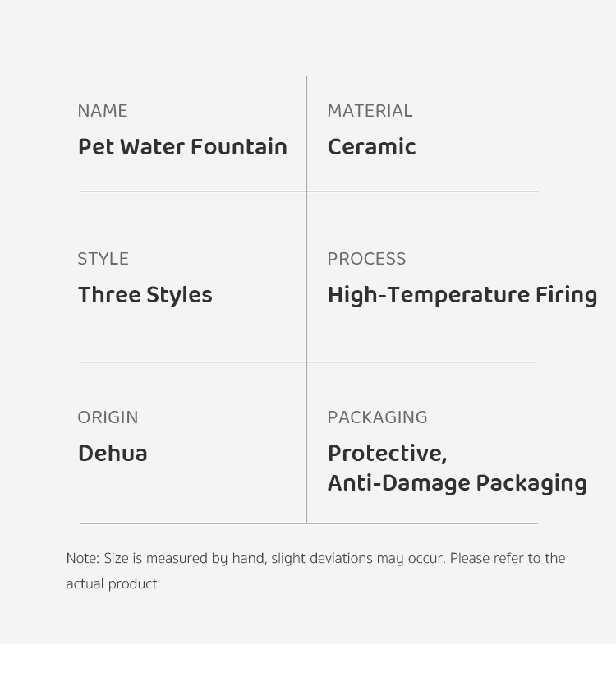Click the white strip below the panel
Image resolution: width=616 pixels, height=696 pixels.
[x=308, y=670]
